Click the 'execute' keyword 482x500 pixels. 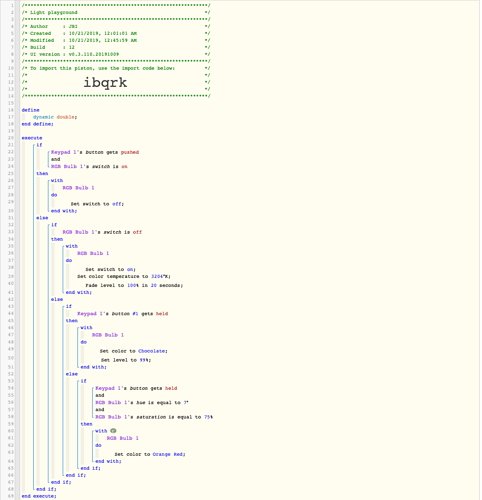[32, 138]
